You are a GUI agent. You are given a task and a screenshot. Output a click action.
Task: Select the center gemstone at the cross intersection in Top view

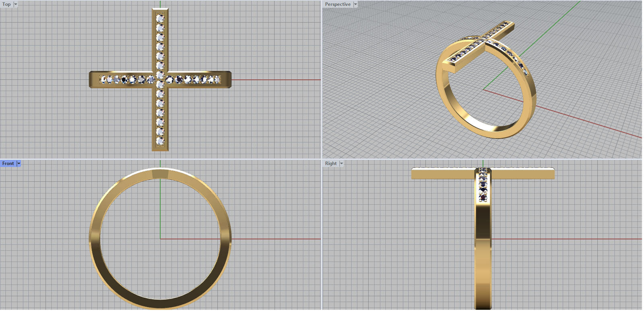pyautogui.click(x=160, y=76)
